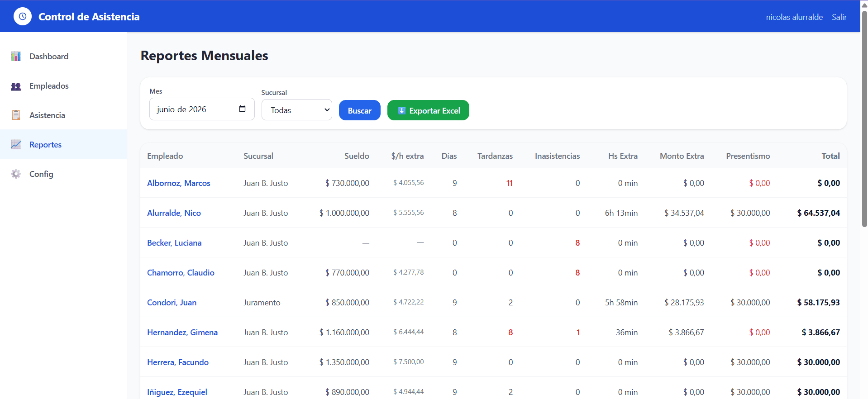The image size is (868, 399).
Task: Open the calendar picker in Mes field
Action: click(x=242, y=109)
